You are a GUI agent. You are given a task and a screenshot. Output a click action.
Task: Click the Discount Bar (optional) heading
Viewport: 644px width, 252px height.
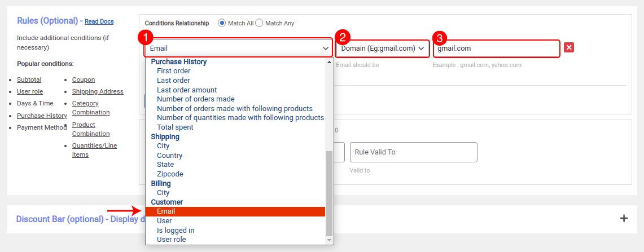click(x=81, y=219)
